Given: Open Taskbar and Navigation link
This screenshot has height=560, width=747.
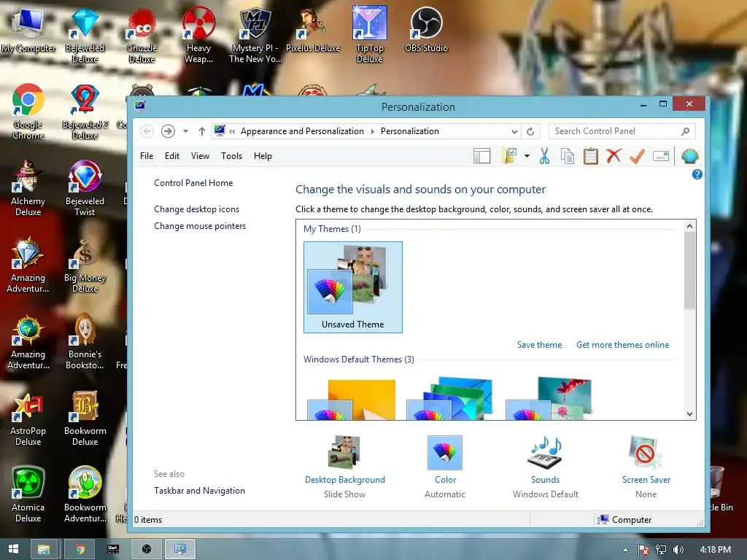Looking at the screenshot, I should pyautogui.click(x=200, y=491).
